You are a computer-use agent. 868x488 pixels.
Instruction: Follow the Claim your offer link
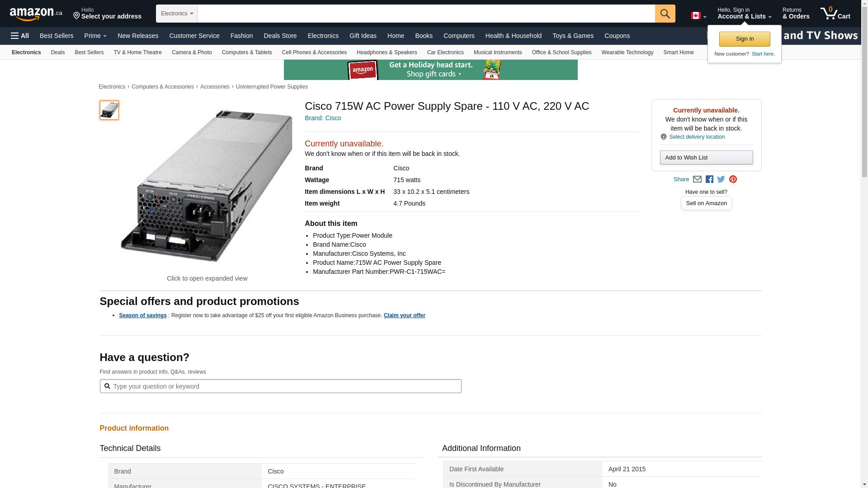tap(404, 315)
